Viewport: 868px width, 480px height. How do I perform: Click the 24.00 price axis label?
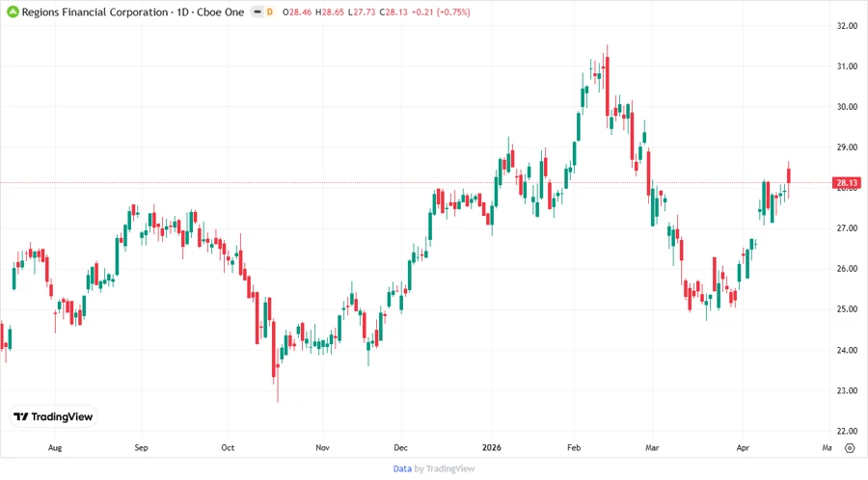[x=847, y=350]
